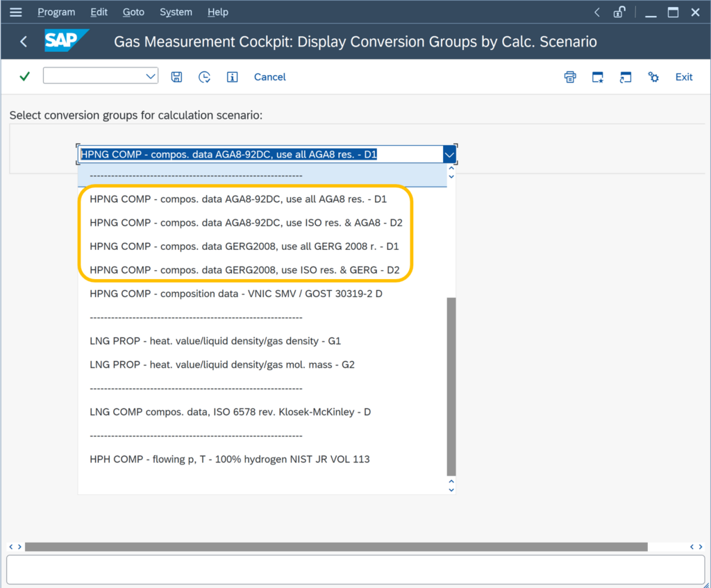Click the bottom-left scroll right arrow
This screenshot has width=711, height=588.
(19, 547)
